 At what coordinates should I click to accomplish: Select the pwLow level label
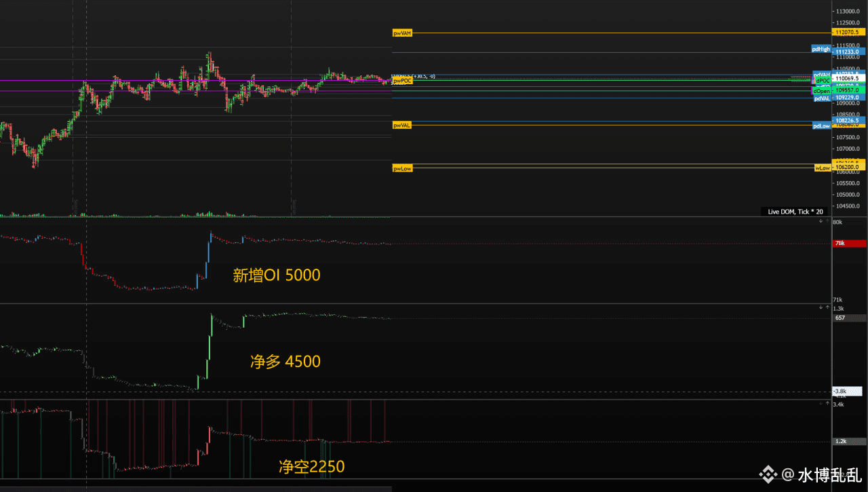tap(402, 168)
